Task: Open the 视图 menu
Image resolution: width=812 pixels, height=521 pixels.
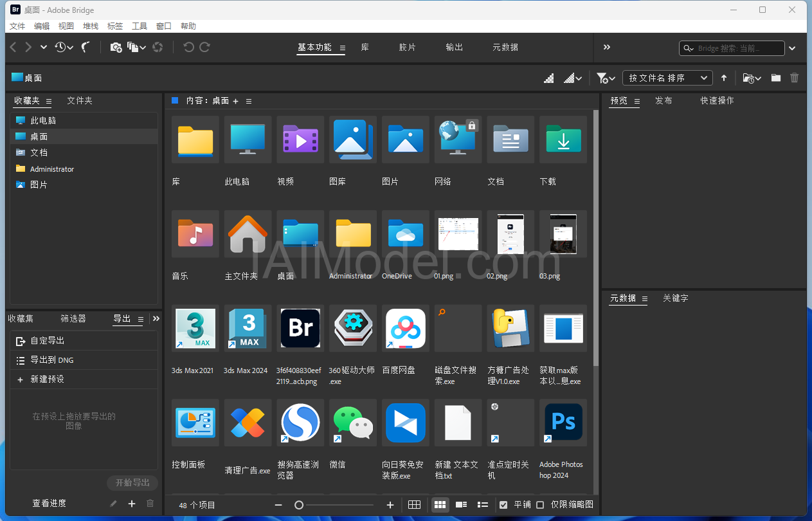Action: pos(66,26)
